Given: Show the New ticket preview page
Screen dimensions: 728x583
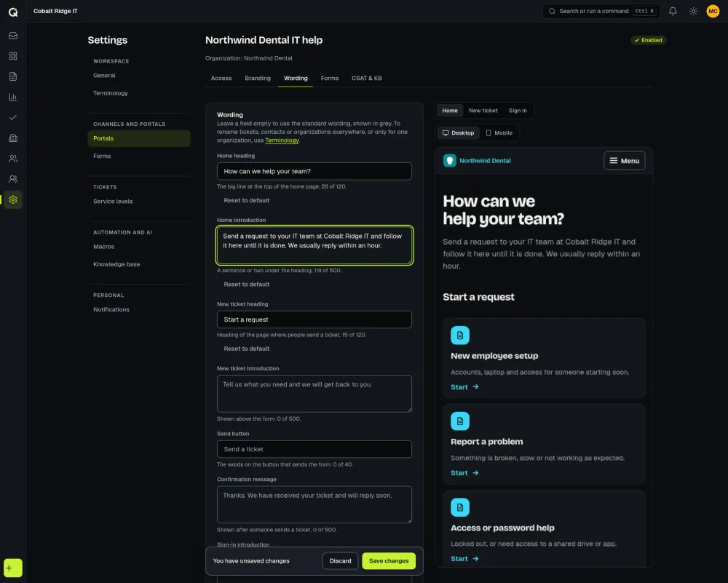Looking at the screenshot, I should [483, 111].
